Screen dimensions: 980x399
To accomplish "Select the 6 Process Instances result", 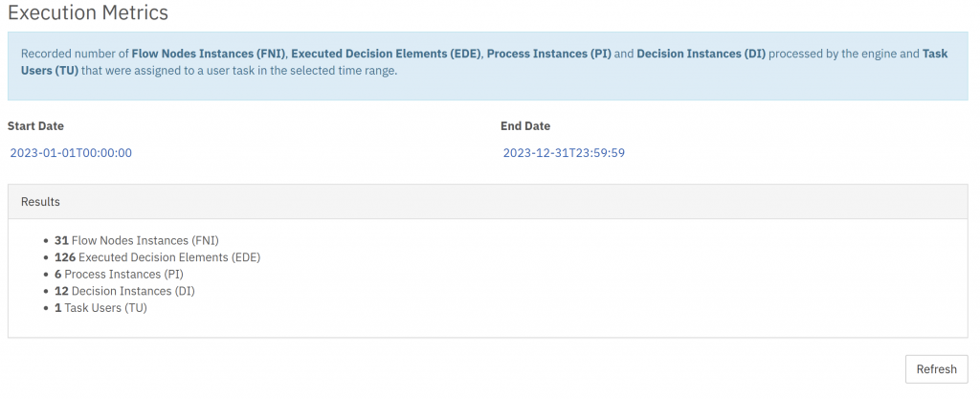I will tap(119, 274).
